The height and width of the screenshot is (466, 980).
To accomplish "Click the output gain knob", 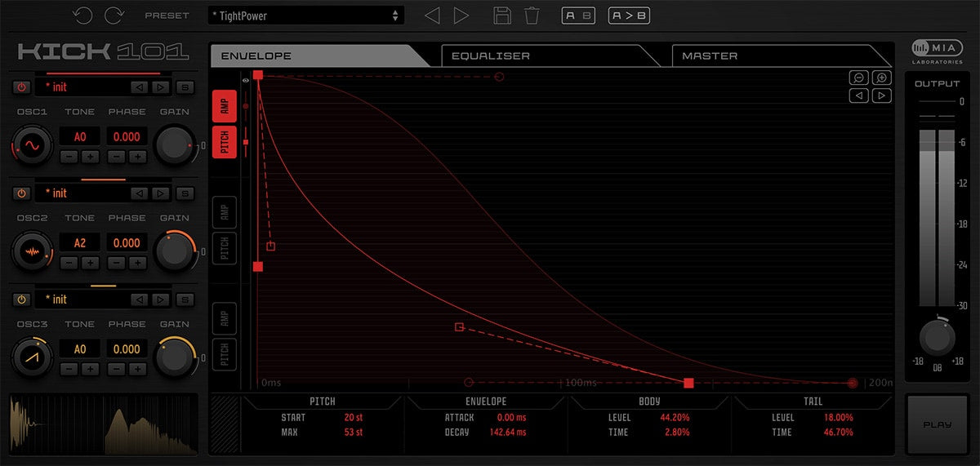I will point(937,336).
